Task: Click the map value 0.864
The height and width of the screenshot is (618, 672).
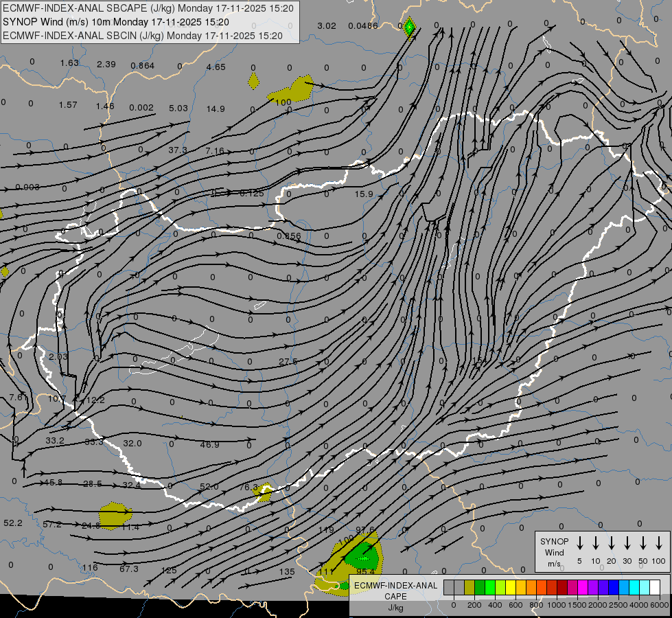Action: [x=142, y=66]
